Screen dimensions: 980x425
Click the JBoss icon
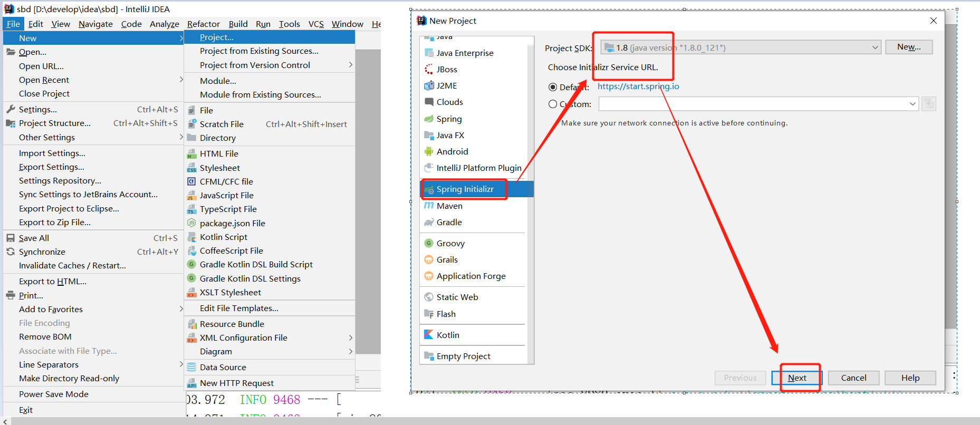click(429, 69)
